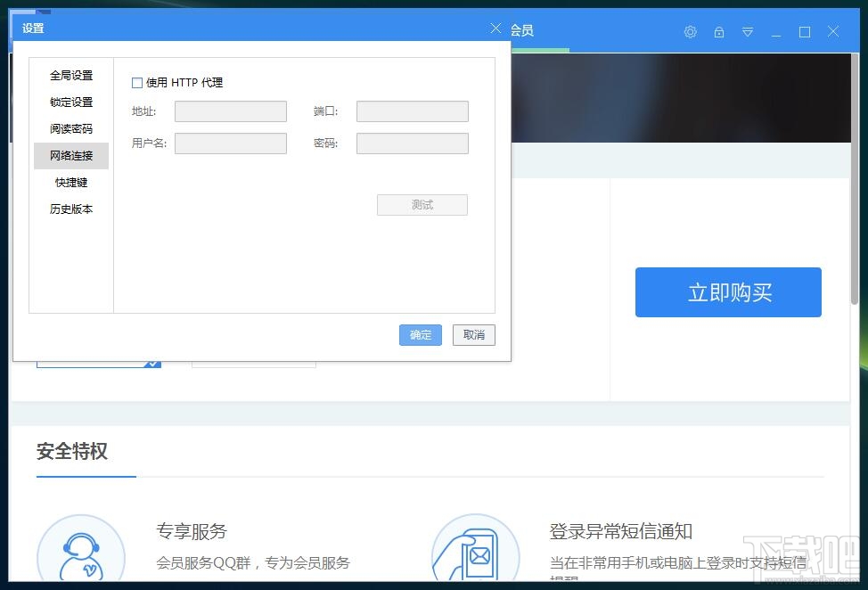Screen dimensions: 868x590
Task: Click the 登录异常短信通知 title text
Action: [x=621, y=531]
